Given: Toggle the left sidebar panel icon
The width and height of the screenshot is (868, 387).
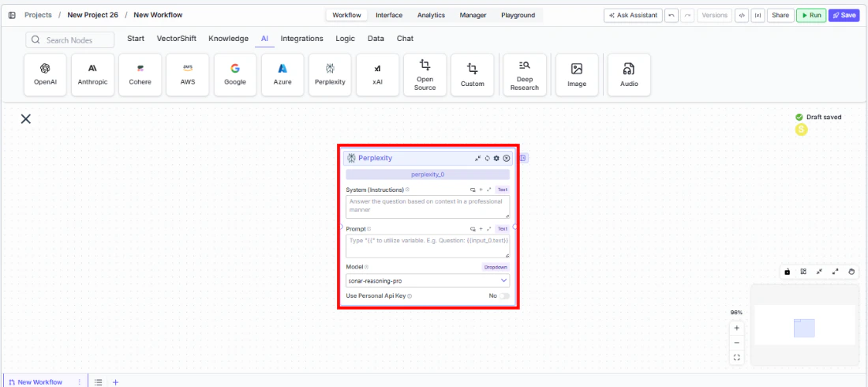Looking at the screenshot, I should [12, 15].
